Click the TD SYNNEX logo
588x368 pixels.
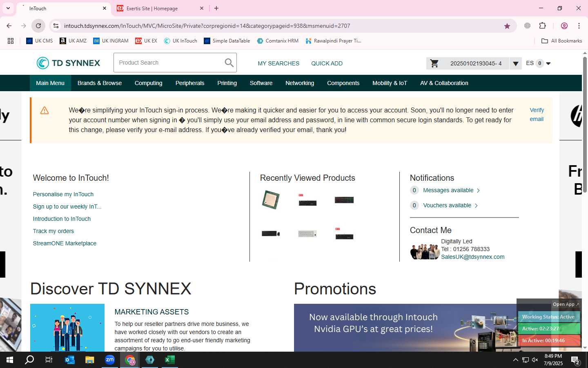69,63
